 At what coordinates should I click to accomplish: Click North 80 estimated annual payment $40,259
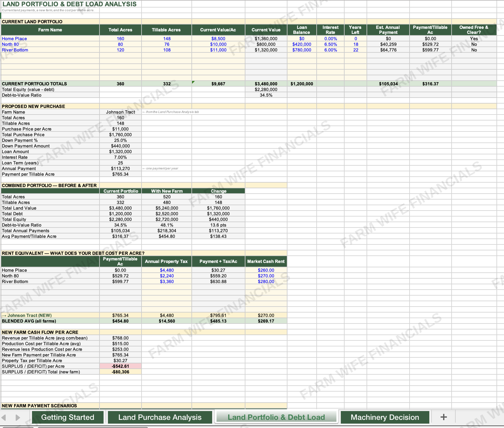pos(388,44)
